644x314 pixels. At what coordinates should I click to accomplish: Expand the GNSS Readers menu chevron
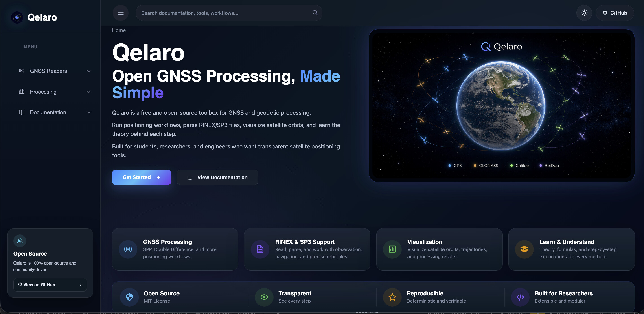(89, 71)
